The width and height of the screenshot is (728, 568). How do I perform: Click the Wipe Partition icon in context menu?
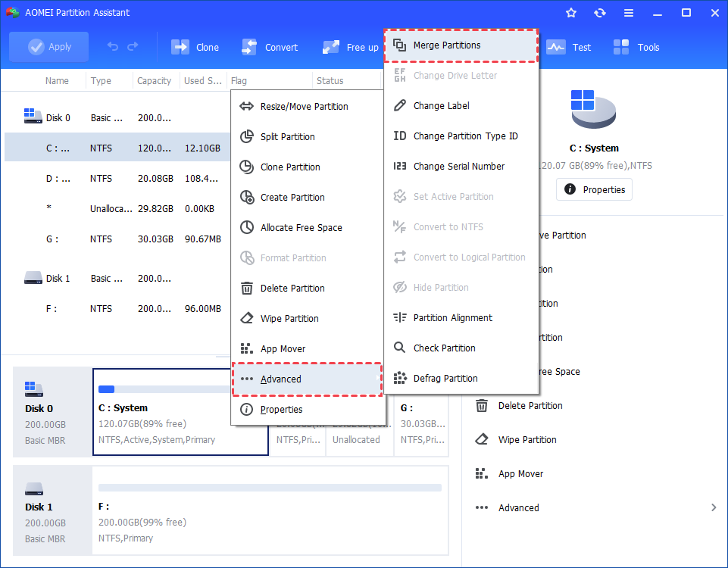pyautogui.click(x=246, y=318)
